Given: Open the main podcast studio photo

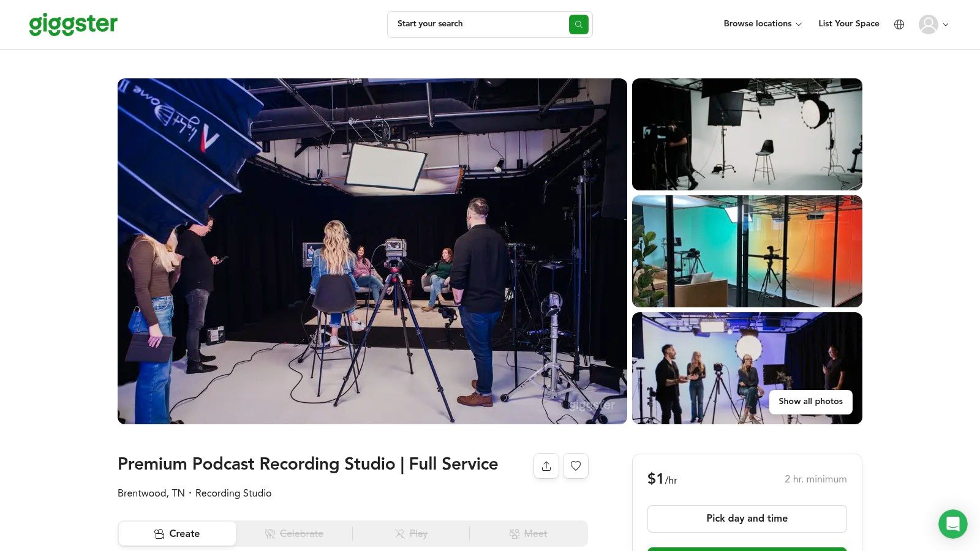Looking at the screenshot, I should tap(372, 251).
